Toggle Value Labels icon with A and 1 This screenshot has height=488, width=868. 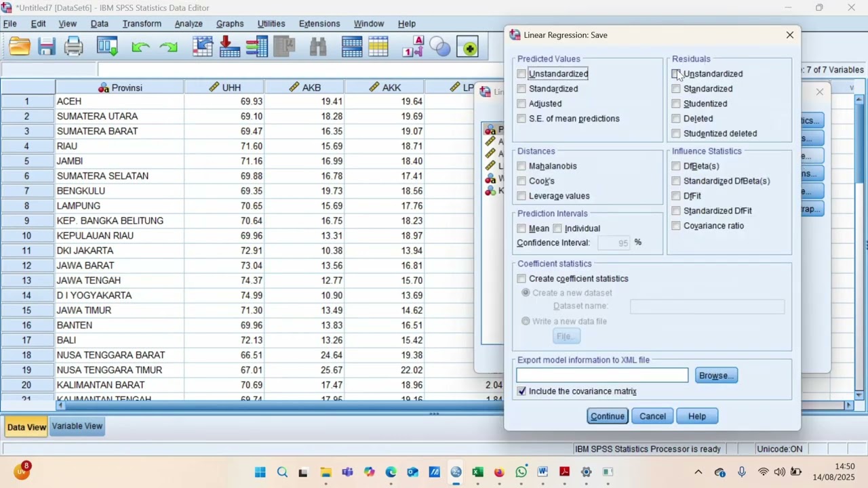coord(413,47)
